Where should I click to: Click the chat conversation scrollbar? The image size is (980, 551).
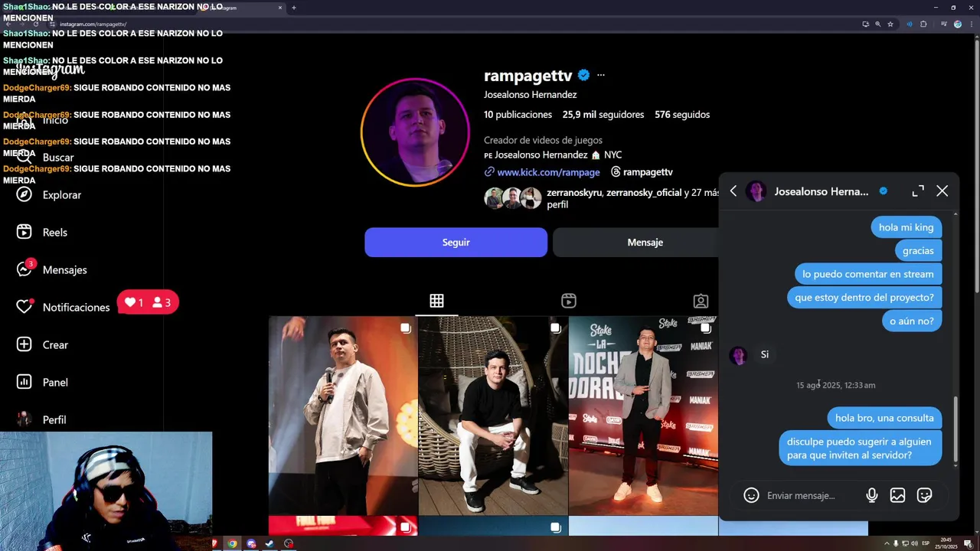955,431
